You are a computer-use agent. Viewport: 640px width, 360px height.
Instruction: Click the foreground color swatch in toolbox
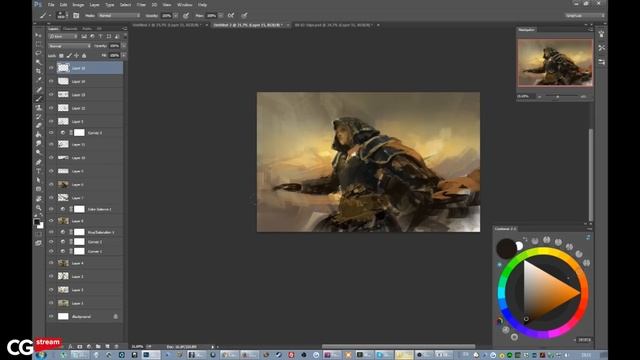(x=37, y=222)
